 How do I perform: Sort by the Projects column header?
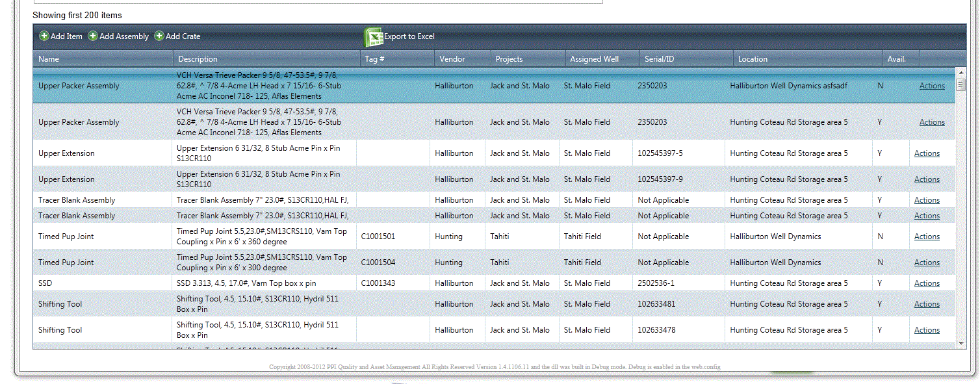coord(528,59)
